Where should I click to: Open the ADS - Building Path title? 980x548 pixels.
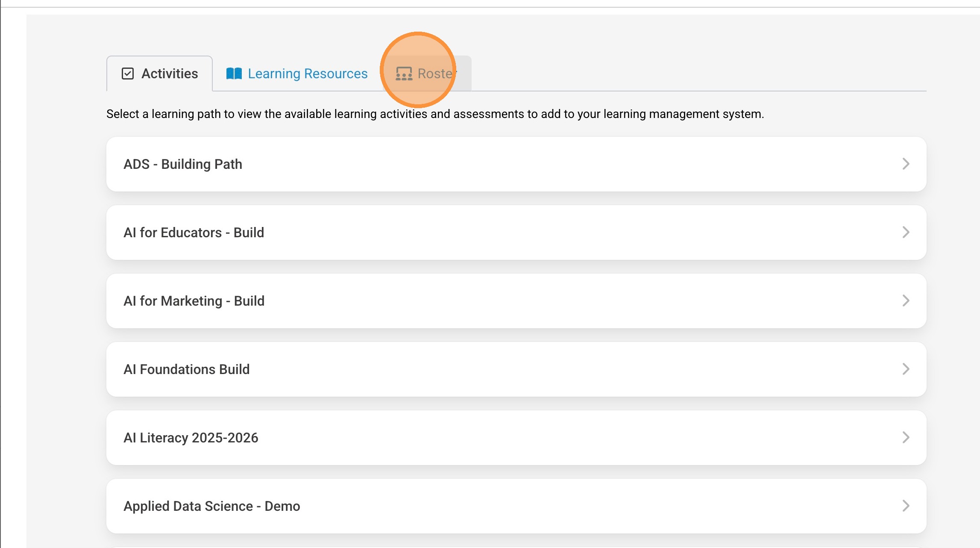coord(183,164)
